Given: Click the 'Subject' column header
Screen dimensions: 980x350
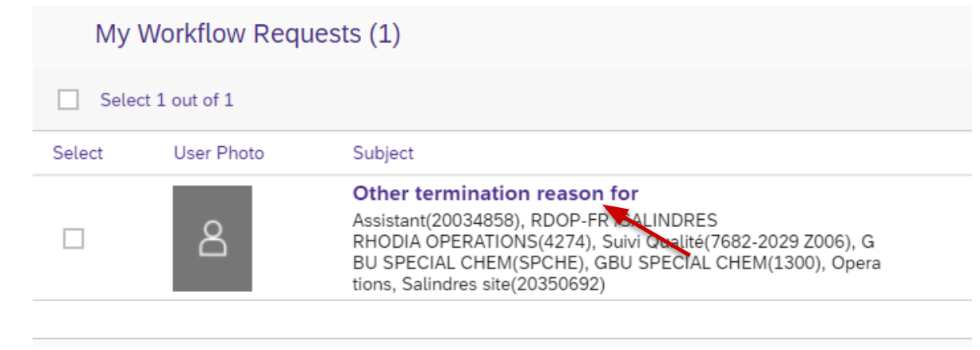Looking at the screenshot, I should 383,153.
